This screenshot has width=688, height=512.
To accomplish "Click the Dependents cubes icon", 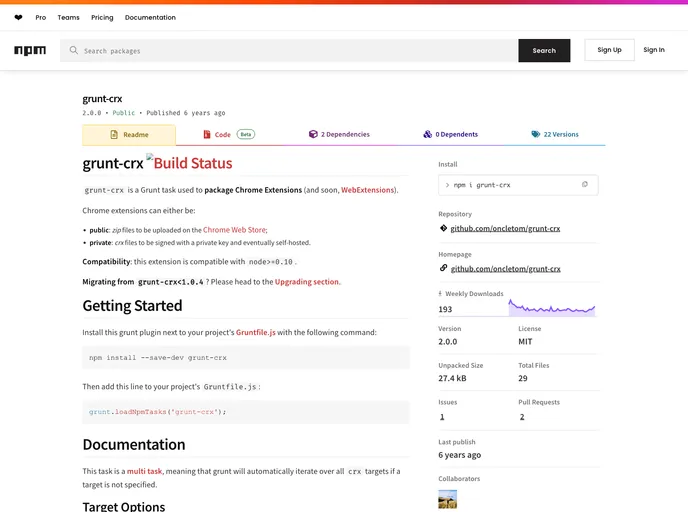I will (x=427, y=134).
